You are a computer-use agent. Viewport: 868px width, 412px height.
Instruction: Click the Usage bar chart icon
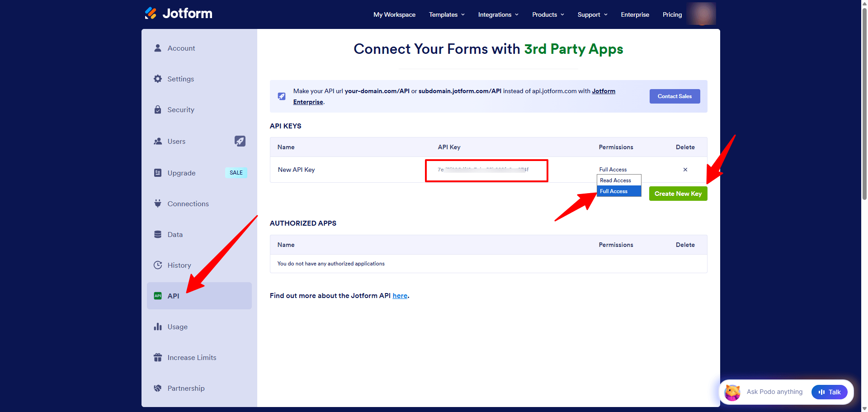click(x=158, y=327)
